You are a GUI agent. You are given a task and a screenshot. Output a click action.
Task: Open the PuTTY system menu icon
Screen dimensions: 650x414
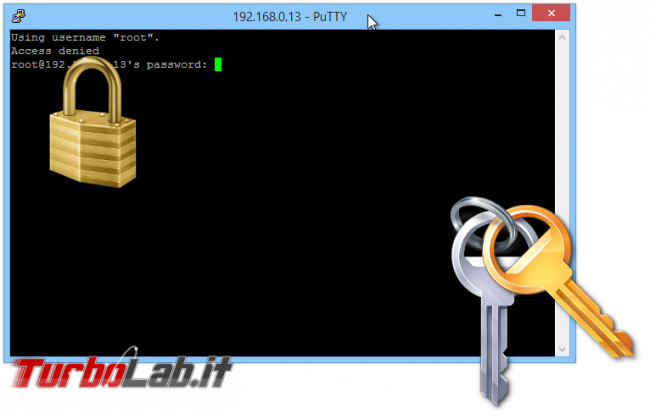[x=19, y=16]
